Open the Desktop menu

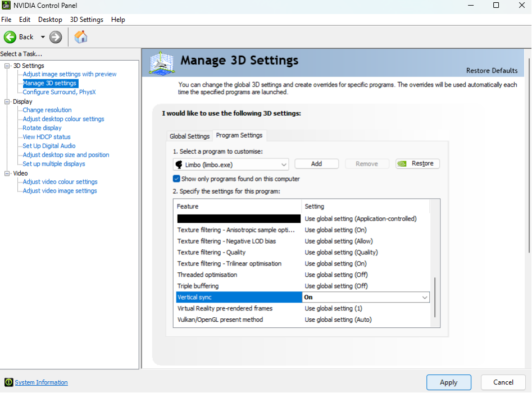pyautogui.click(x=50, y=20)
